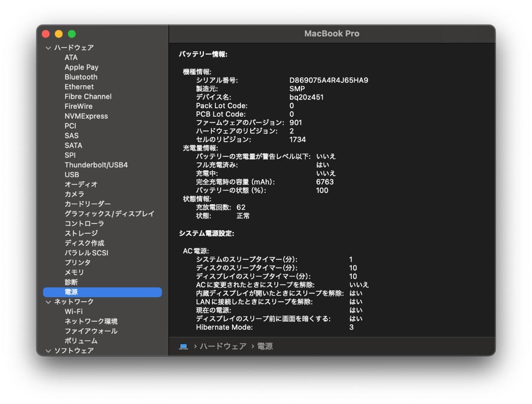532x404 pixels.
Task: Click 電源 in the path bar
Action: 265,346
